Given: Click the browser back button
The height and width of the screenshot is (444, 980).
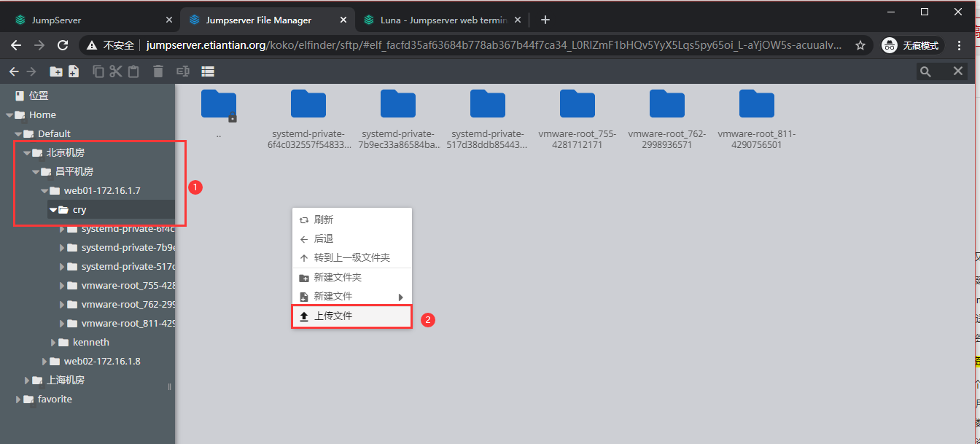Looking at the screenshot, I should pos(16,45).
